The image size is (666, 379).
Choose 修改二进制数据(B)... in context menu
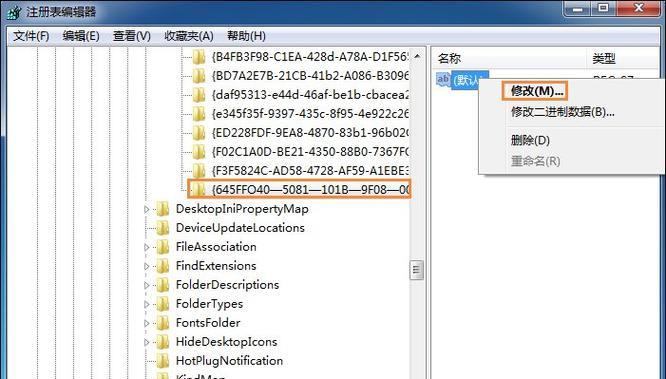(562, 112)
